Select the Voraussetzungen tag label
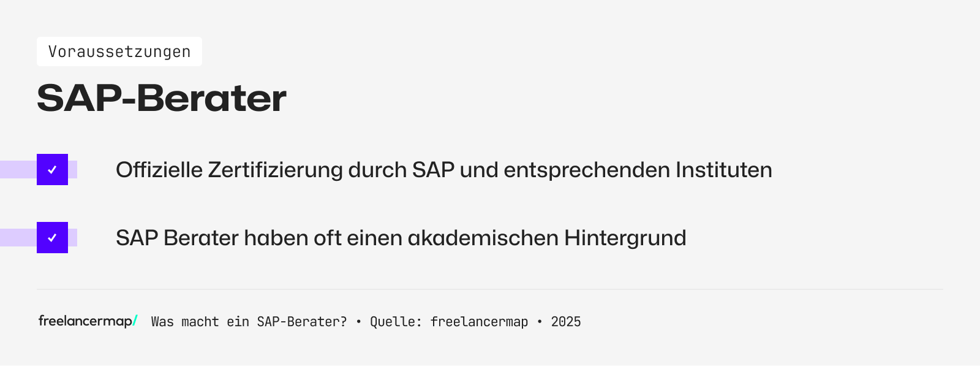This screenshot has width=980, height=366. pos(119,51)
